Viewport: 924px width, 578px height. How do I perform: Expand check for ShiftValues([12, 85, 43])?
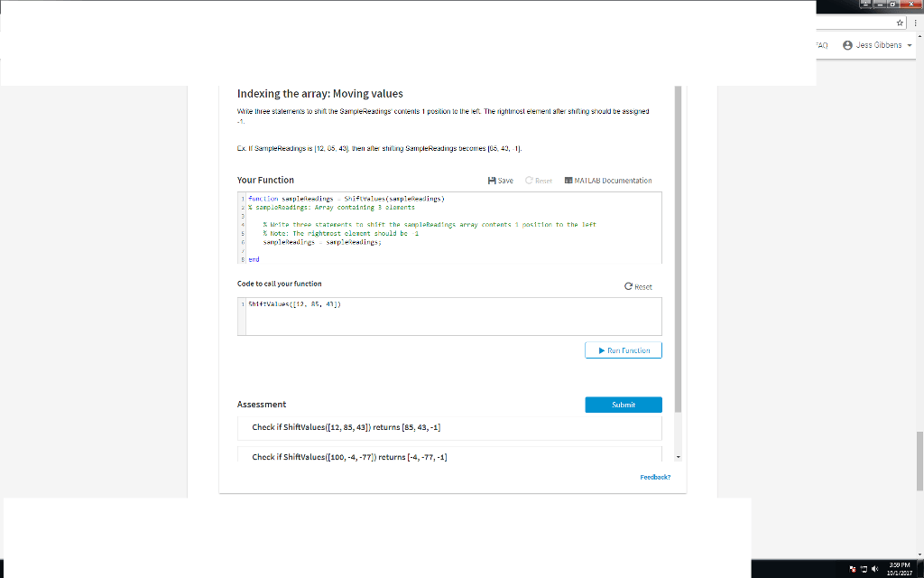point(449,427)
